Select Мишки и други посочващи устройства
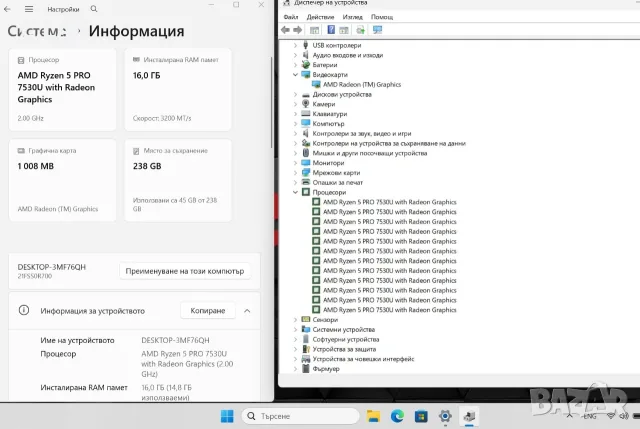The width and height of the screenshot is (640, 429). [369, 153]
